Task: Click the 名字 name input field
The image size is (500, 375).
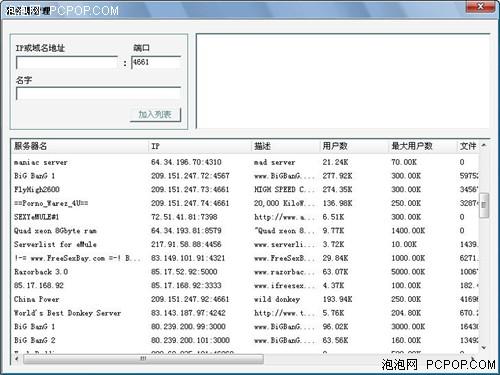Action: (x=99, y=94)
